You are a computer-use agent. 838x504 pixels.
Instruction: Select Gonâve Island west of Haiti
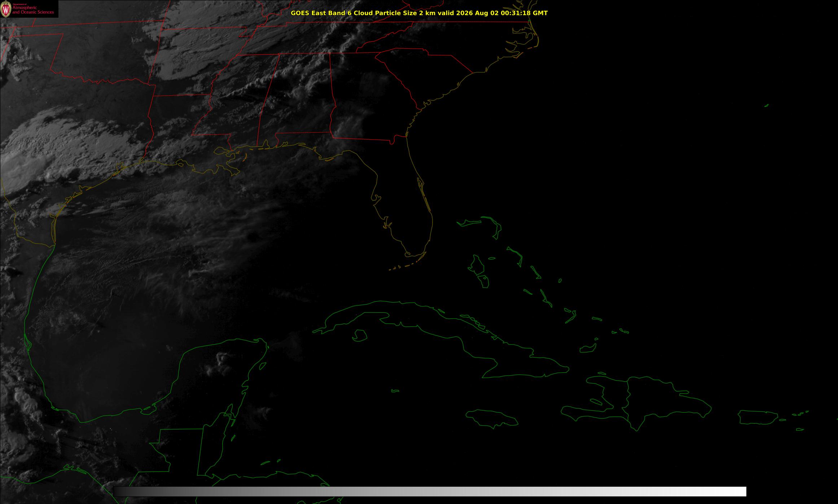pyautogui.click(x=596, y=402)
